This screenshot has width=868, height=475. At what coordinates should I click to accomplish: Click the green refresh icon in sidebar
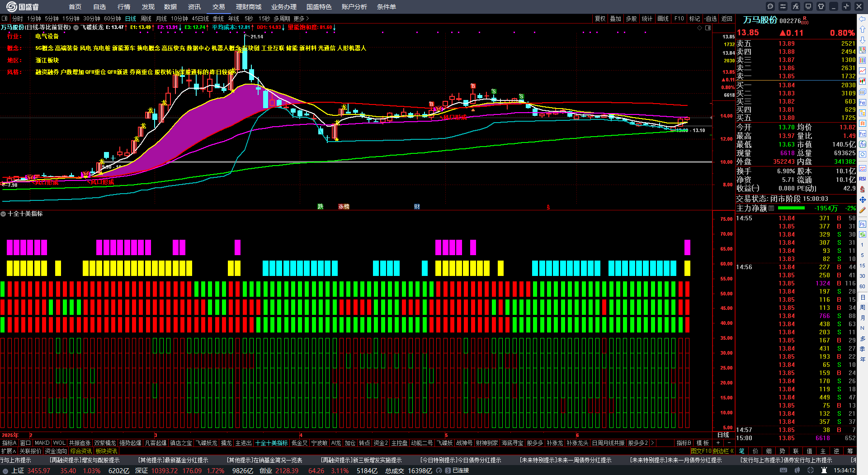[x=863, y=234]
